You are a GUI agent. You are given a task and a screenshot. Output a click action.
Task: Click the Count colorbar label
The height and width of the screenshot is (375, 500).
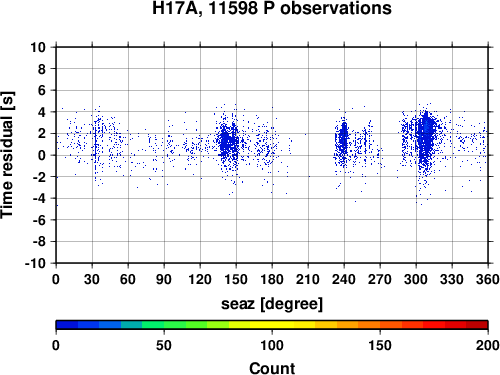272,368
